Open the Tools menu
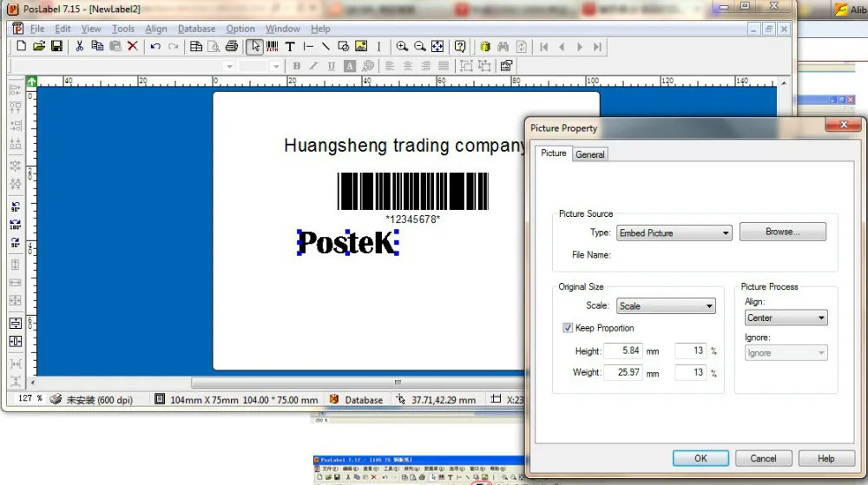 click(123, 29)
